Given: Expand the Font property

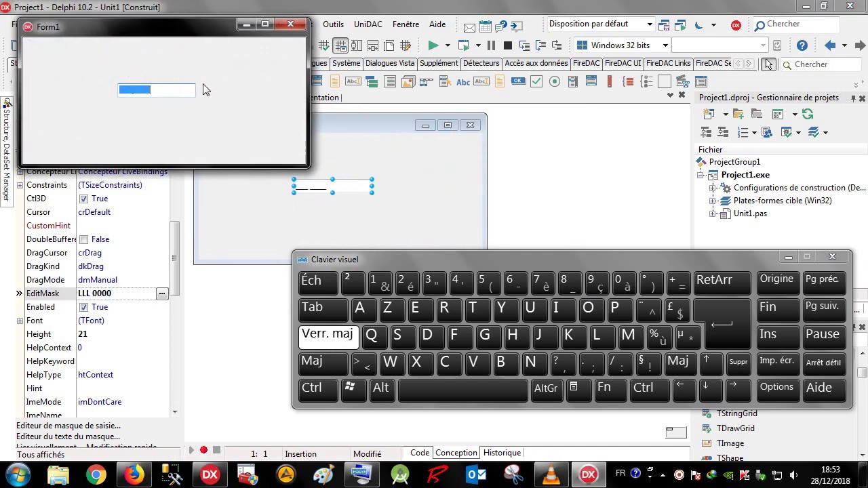Looking at the screenshot, I should 20,321.
